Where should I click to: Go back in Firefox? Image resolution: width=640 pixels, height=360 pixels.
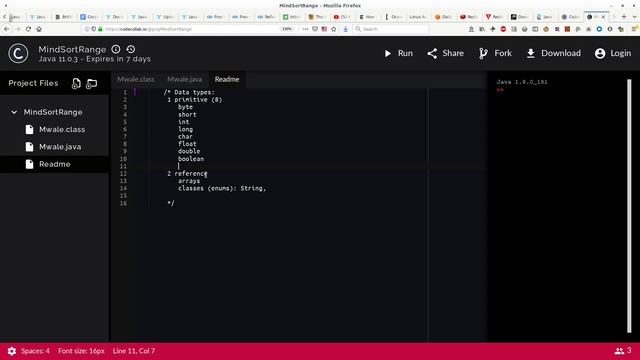click(x=7, y=29)
